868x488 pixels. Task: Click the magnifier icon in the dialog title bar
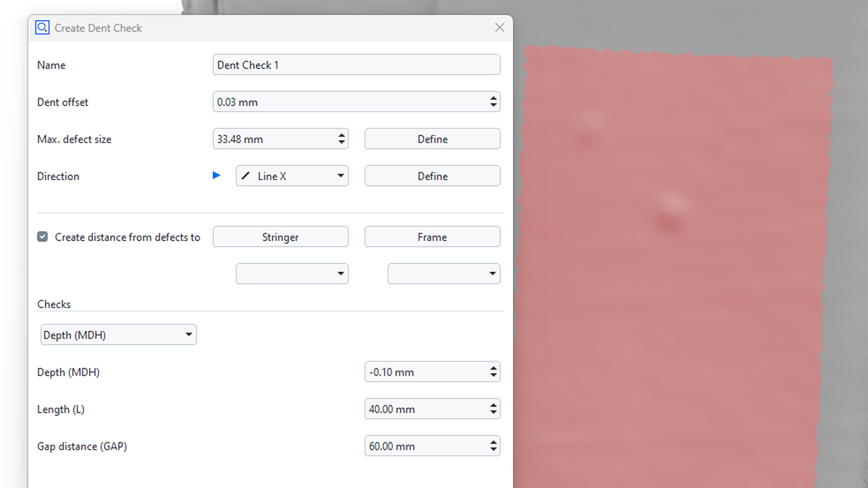[x=42, y=27]
